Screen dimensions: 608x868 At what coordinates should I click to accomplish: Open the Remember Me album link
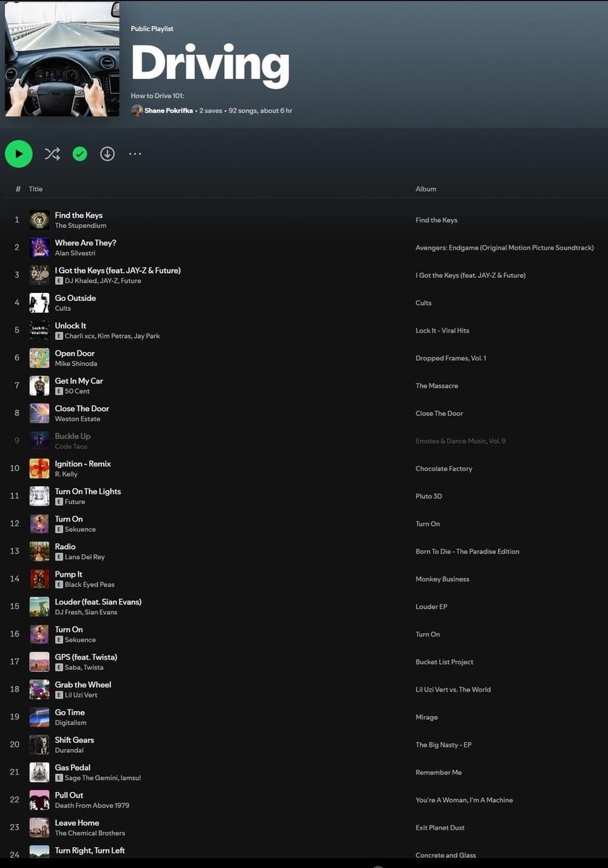point(439,773)
